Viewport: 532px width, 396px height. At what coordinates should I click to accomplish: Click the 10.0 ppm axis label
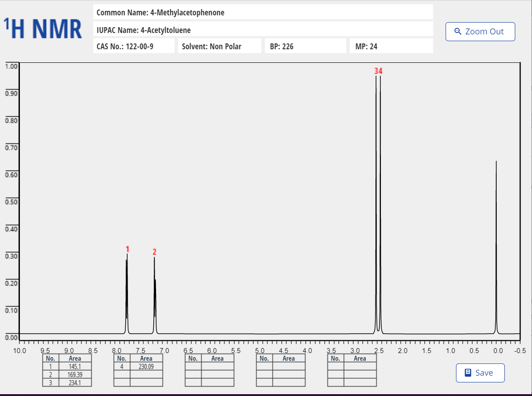point(19,351)
